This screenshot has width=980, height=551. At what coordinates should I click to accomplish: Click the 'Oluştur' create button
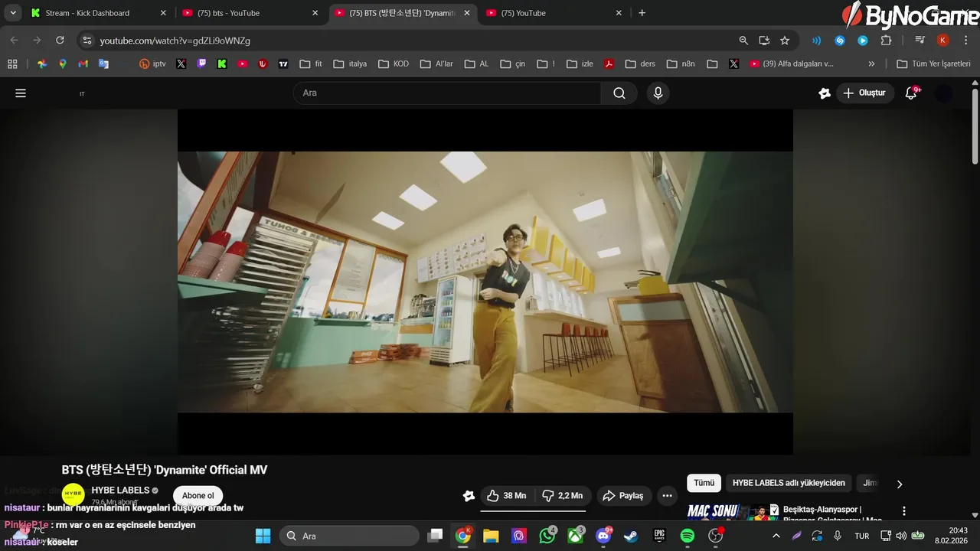(864, 93)
